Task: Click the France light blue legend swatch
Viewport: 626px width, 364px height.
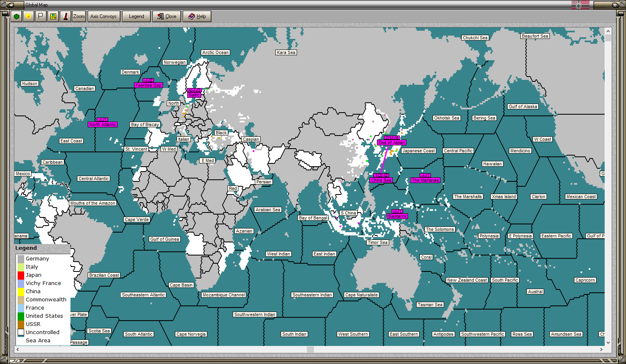Action: point(21,308)
